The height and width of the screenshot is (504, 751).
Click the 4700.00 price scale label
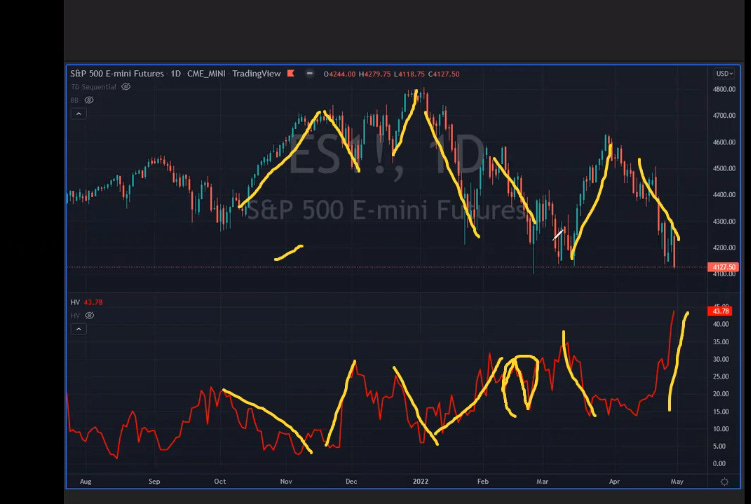(x=724, y=115)
